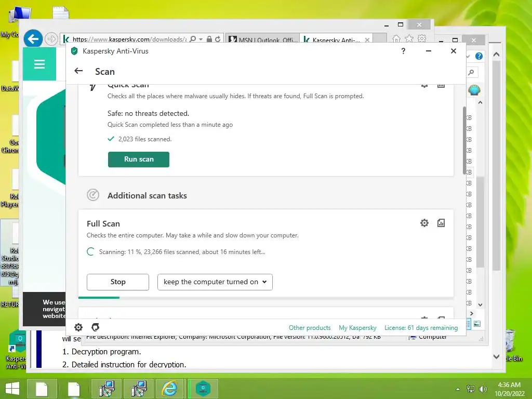
Task: Click the address bar search magnifier
Action: tap(193, 39)
